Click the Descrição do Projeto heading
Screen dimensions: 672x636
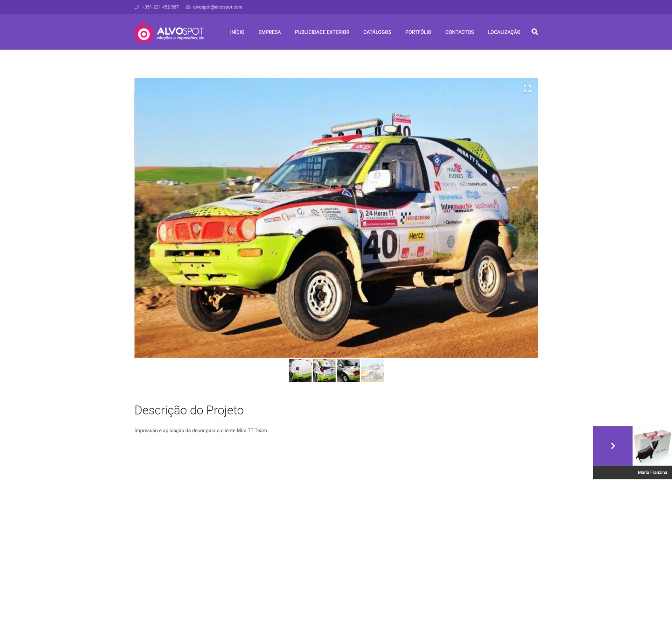[x=189, y=410]
